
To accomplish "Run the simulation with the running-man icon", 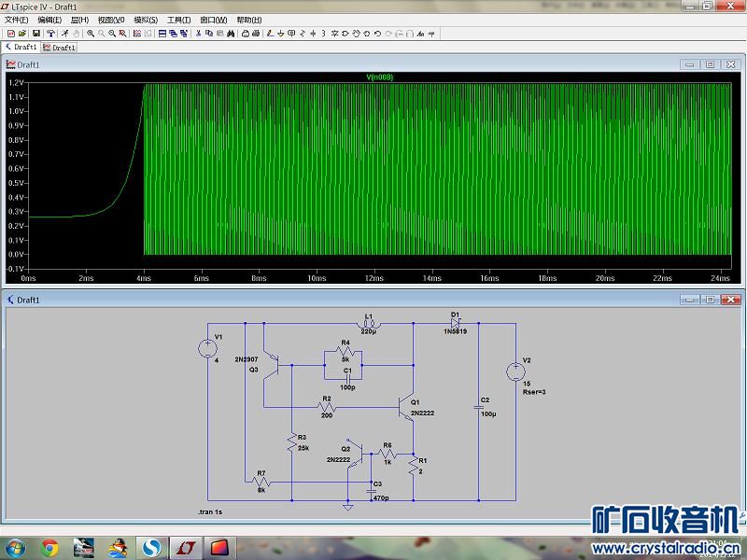I will [x=65, y=34].
